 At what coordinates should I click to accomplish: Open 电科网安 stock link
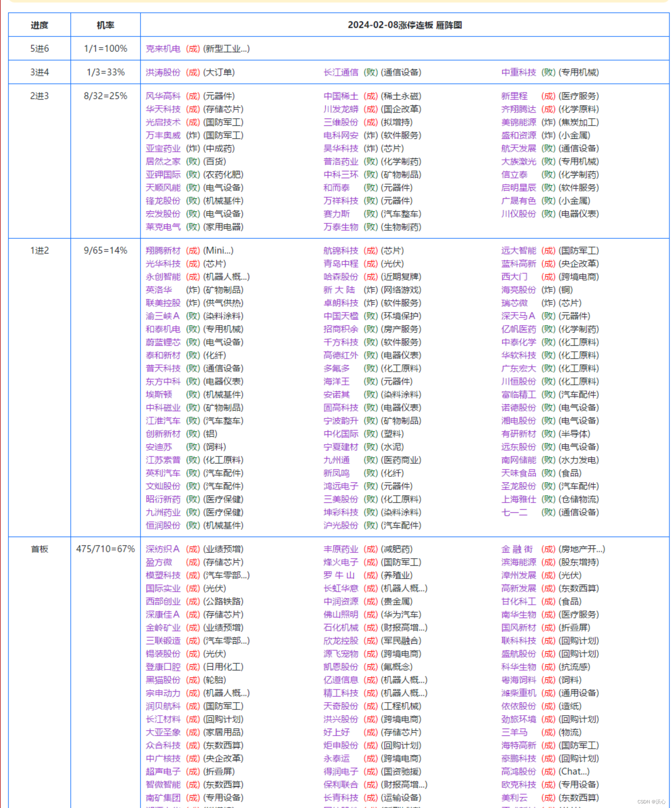(x=341, y=135)
